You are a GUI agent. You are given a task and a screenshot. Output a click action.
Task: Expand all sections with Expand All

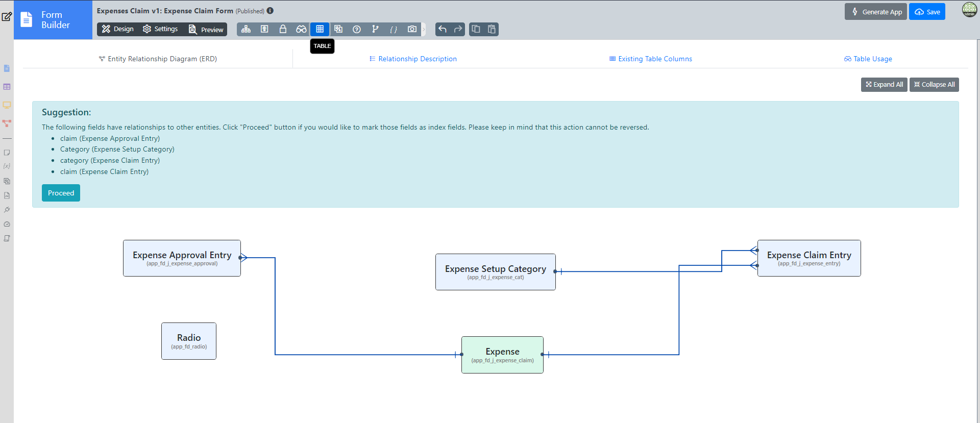pos(884,85)
